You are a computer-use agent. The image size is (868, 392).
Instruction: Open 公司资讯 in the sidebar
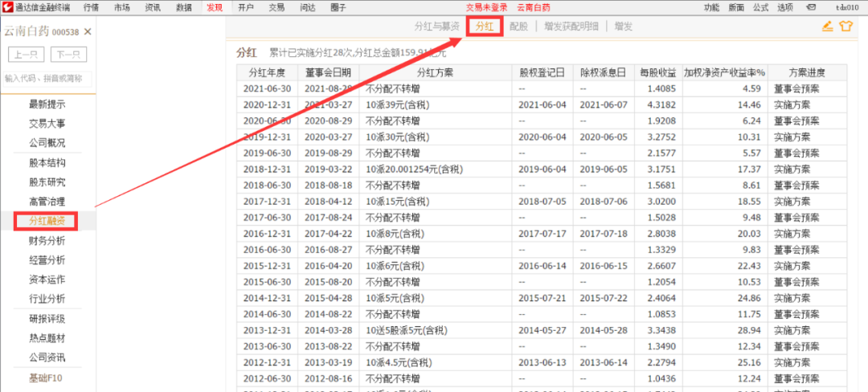pos(47,357)
